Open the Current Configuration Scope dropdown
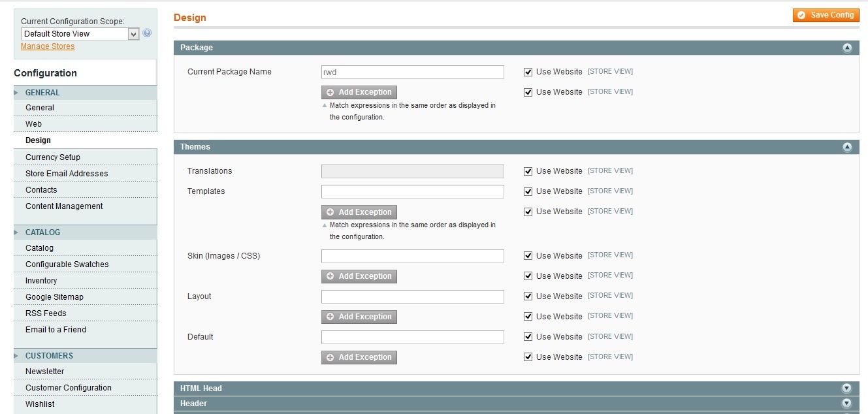Screen dimensions: 868x414 click(x=80, y=34)
